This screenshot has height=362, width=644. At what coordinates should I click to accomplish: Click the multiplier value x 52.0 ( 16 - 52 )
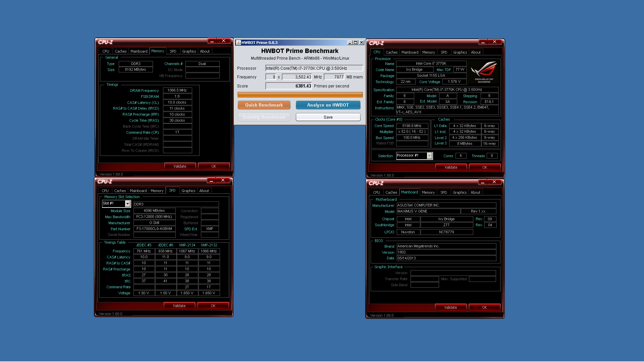(x=412, y=132)
